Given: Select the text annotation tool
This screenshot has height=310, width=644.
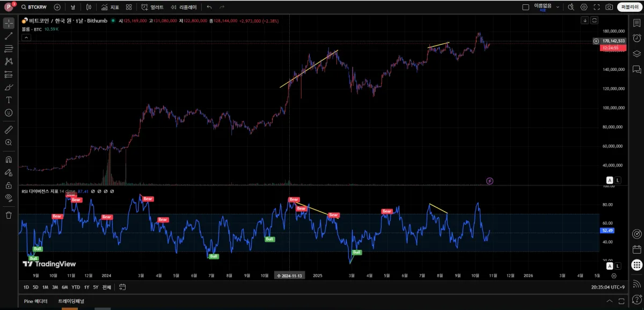Looking at the screenshot, I should pyautogui.click(x=9, y=100).
